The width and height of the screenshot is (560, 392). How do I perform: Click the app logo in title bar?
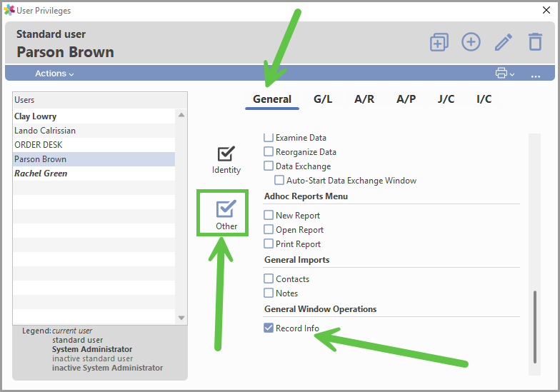[9, 10]
